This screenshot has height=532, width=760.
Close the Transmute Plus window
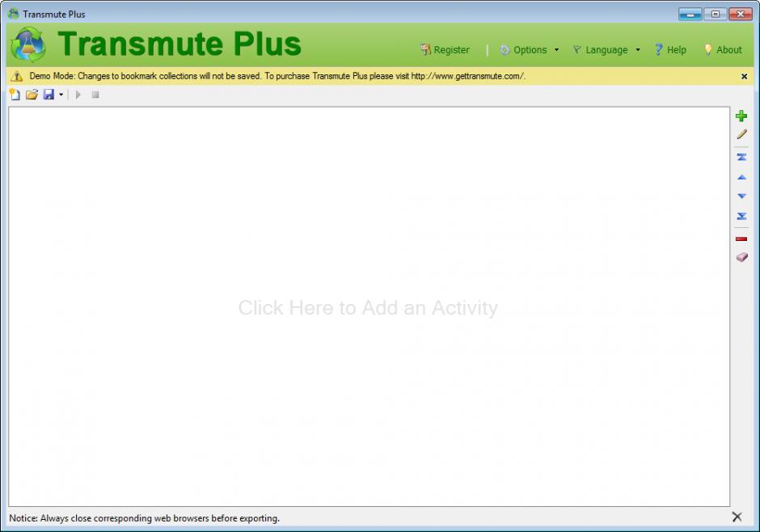pyautogui.click(x=740, y=14)
